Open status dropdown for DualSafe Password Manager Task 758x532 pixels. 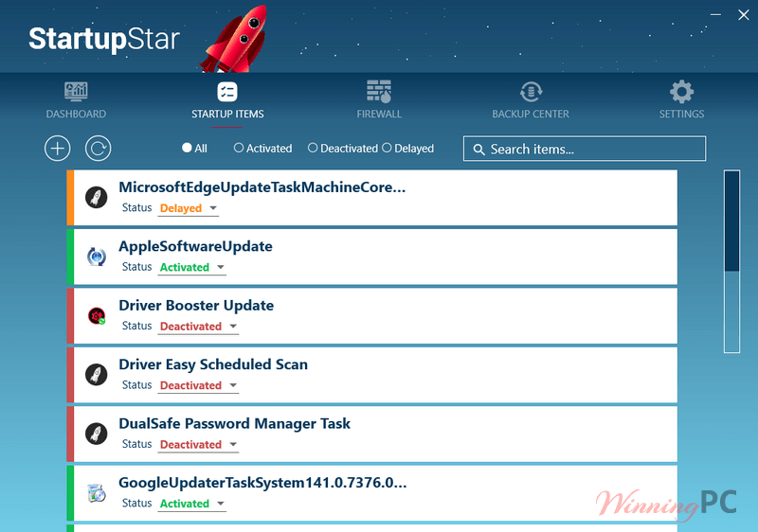coord(198,445)
